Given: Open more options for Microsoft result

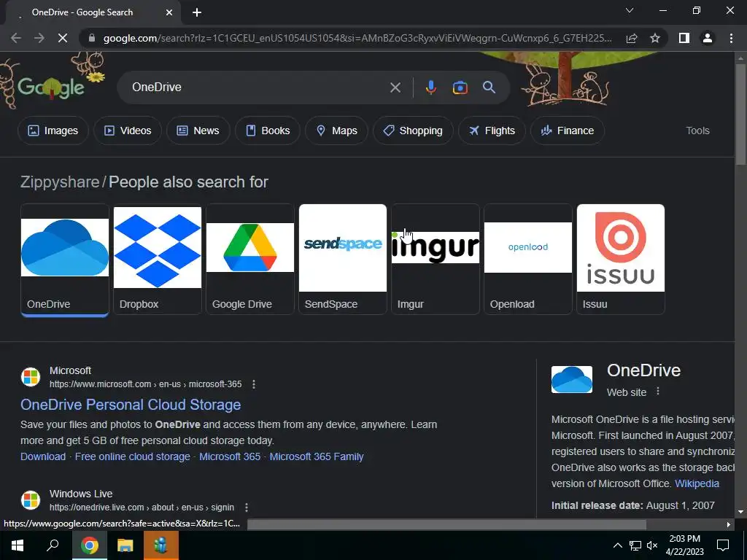Looking at the screenshot, I should coord(254,384).
